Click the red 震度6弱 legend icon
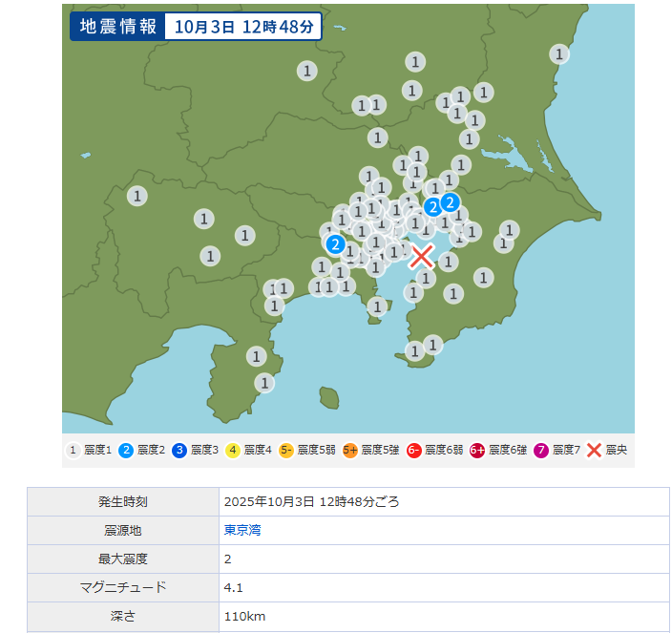Viewport: 672px width, 633px height. click(413, 450)
